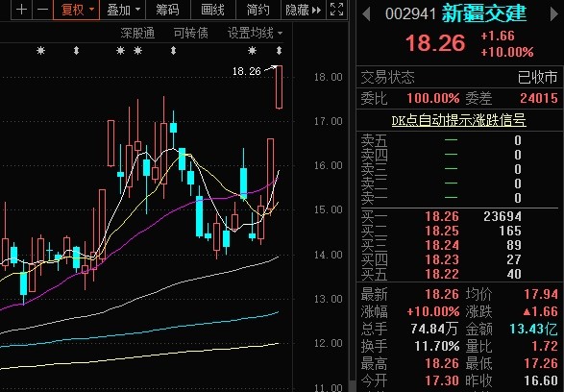Zoom in chart with plus button
564x392 pixels.
click(x=21, y=10)
